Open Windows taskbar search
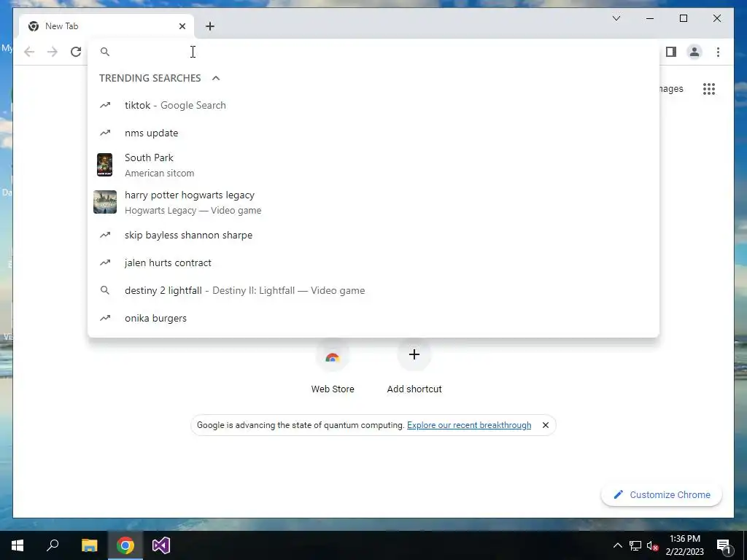747x560 pixels. (53, 545)
